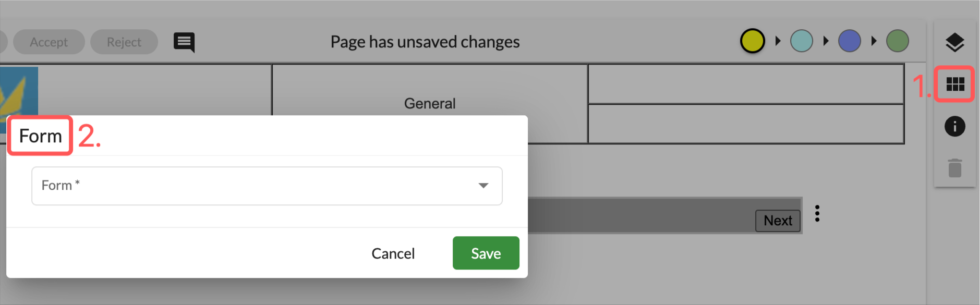The image size is (980, 305).
Task: Select the green status circle at far right
Action: (x=897, y=40)
